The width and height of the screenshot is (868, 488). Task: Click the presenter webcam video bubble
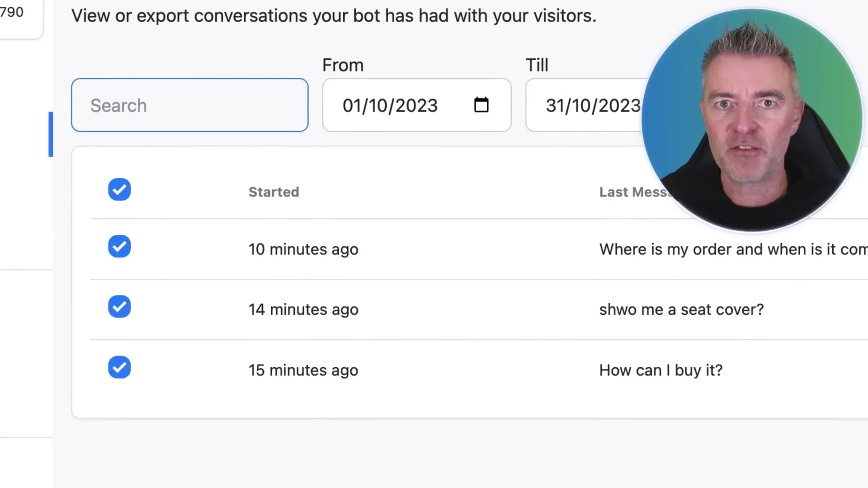(x=751, y=120)
